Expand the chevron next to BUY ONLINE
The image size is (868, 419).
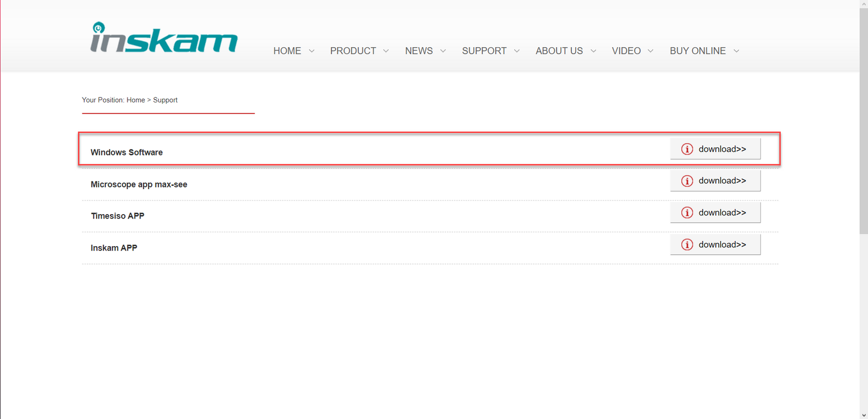(736, 51)
